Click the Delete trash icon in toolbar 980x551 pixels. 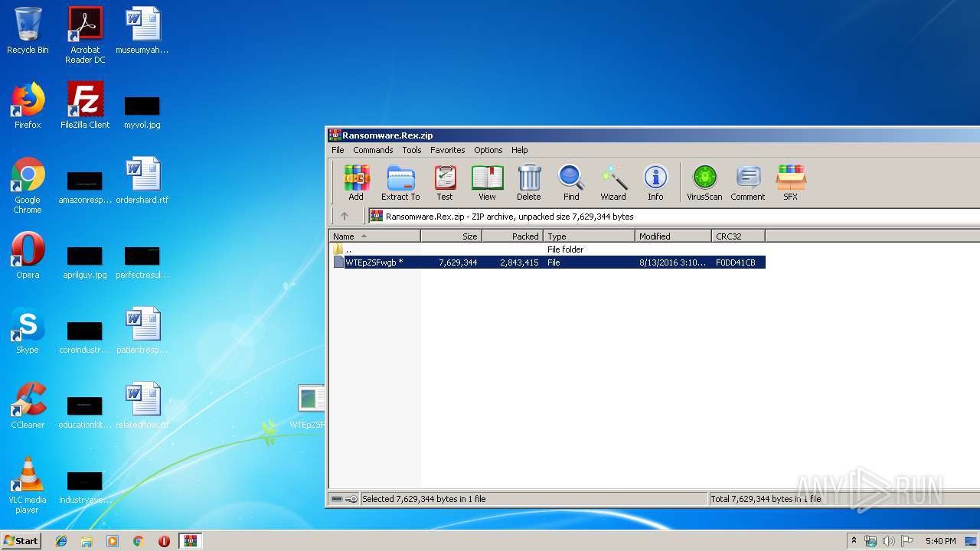(528, 183)
